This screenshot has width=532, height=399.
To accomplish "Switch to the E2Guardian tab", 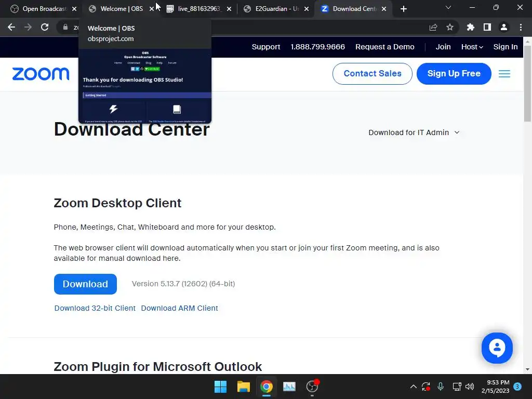I will [276, 9].
